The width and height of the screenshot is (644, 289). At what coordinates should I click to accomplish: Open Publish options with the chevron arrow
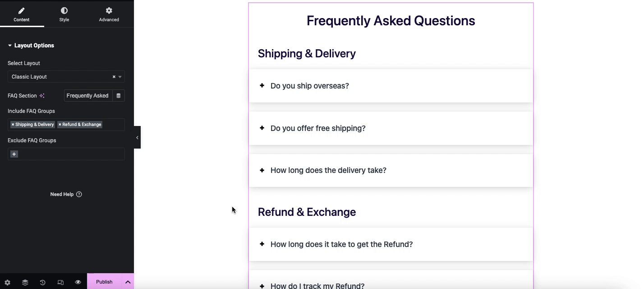(x=128, y=281)
